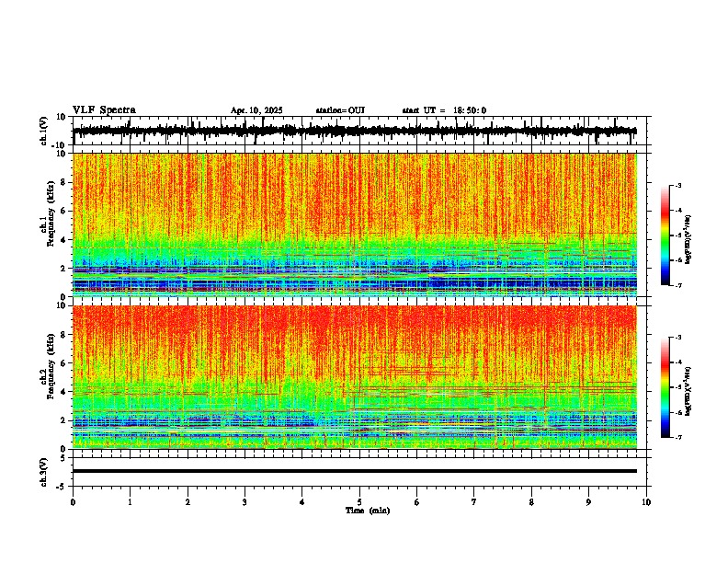The width and height of the screenshot is (728, 563).
Task: Click time axis tick label "7"
Action: point(474,502)
